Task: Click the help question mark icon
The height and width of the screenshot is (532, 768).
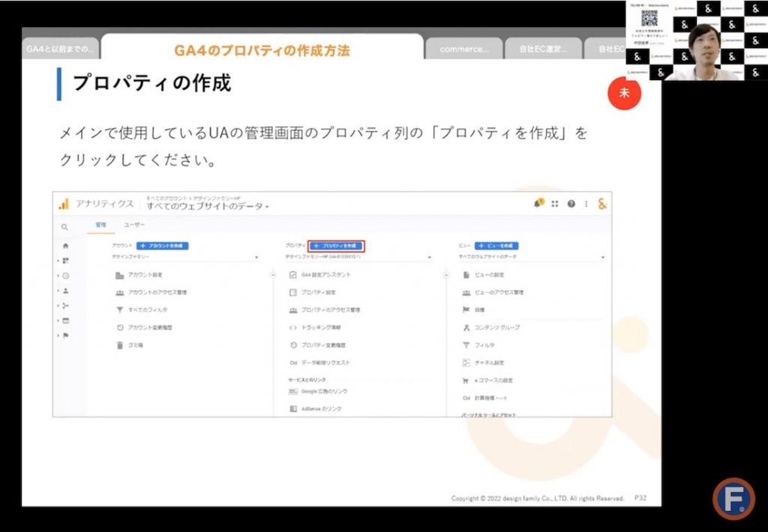Action: click(571, 204)
